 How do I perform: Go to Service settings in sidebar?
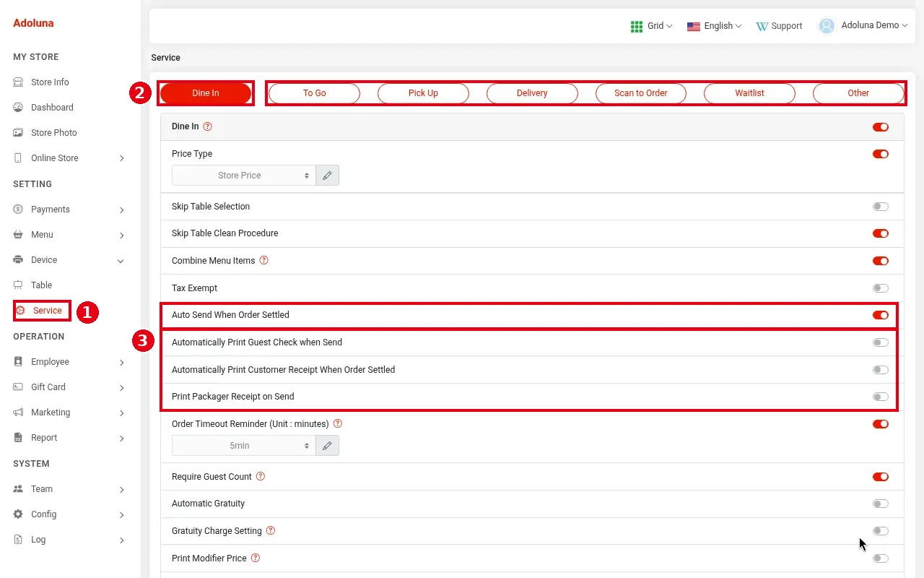[42, 311]
